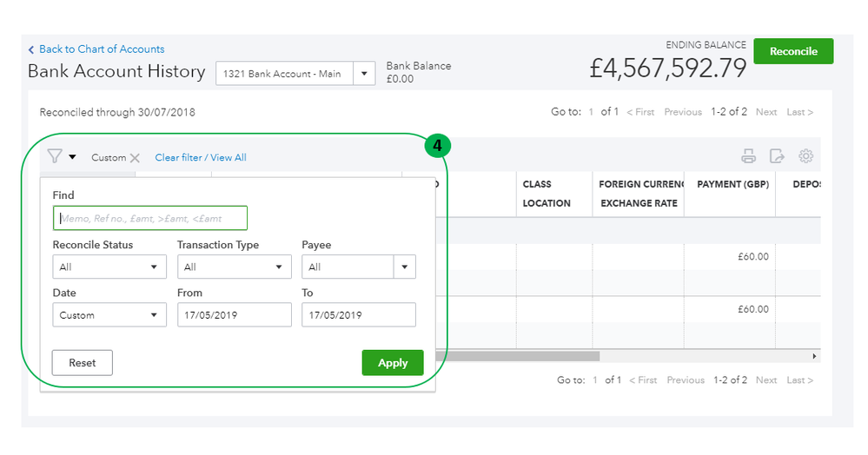
Task: Open the table settings gear
Action: point(805,157)
